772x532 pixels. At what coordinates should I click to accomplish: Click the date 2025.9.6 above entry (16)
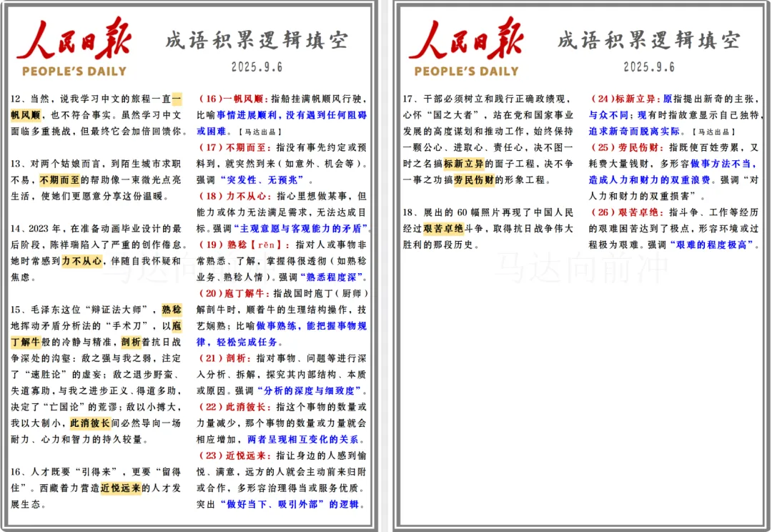coord(257,67)
